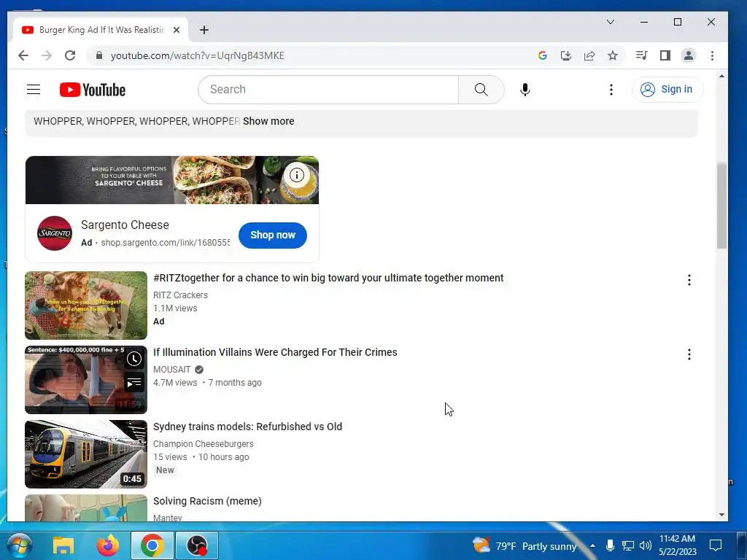Open Chrome three-dot menu

[712, 55]
